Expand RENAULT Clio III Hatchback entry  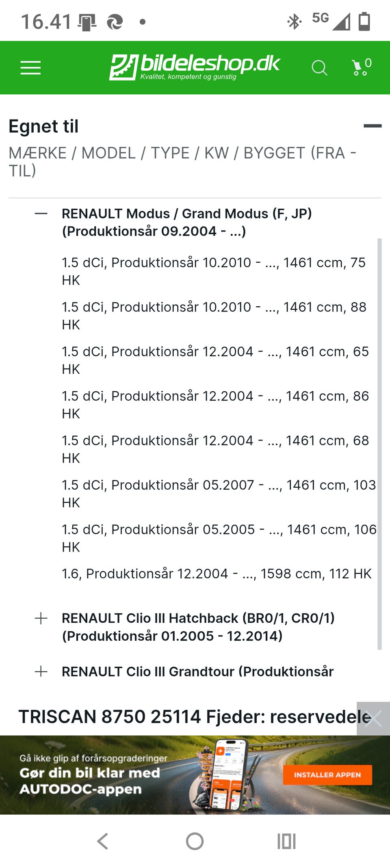tap(41, 619)
